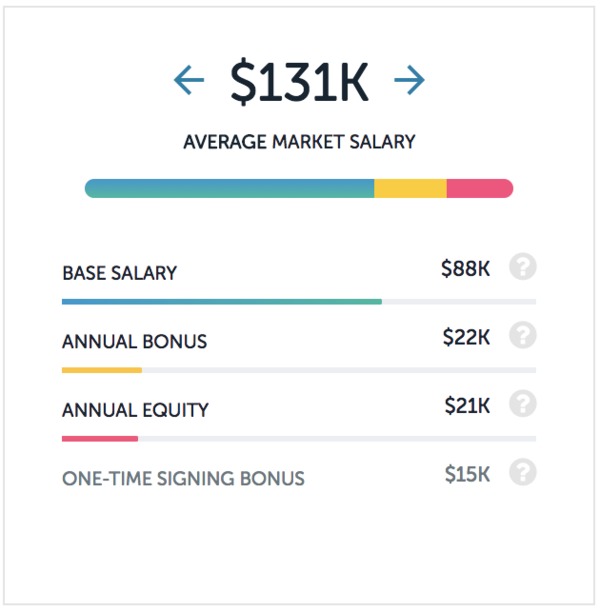Viewport: 600px width, 611px height.
Task: Click the $131K average salary figure
Action: tap(299, 81)
